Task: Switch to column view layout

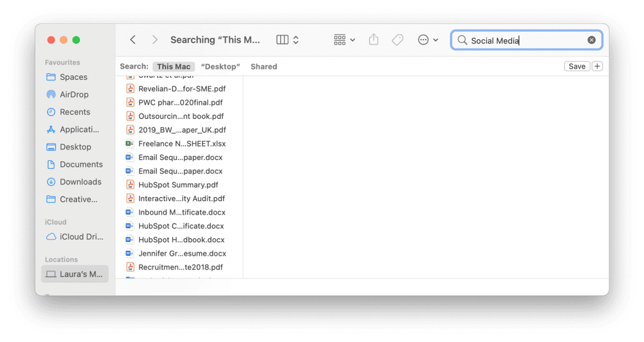Action: tap(282, 39)
